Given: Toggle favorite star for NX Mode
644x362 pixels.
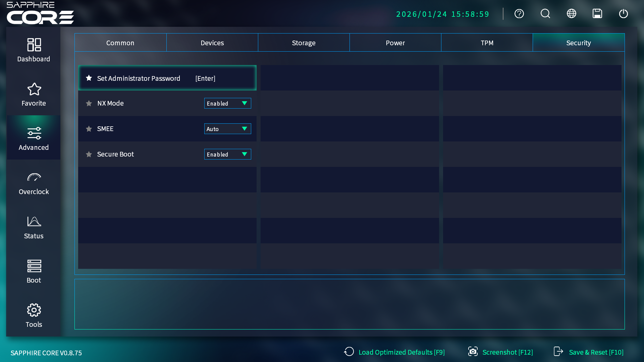Looking at the screenshot, I should 89,103.
